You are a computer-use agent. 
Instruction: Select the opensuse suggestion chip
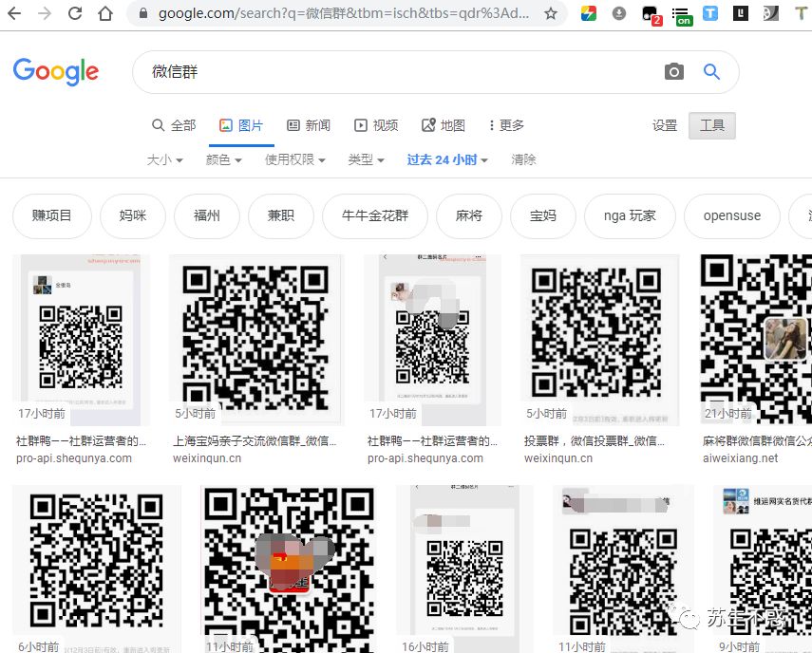pyautogui.click(x=731, y=215)
